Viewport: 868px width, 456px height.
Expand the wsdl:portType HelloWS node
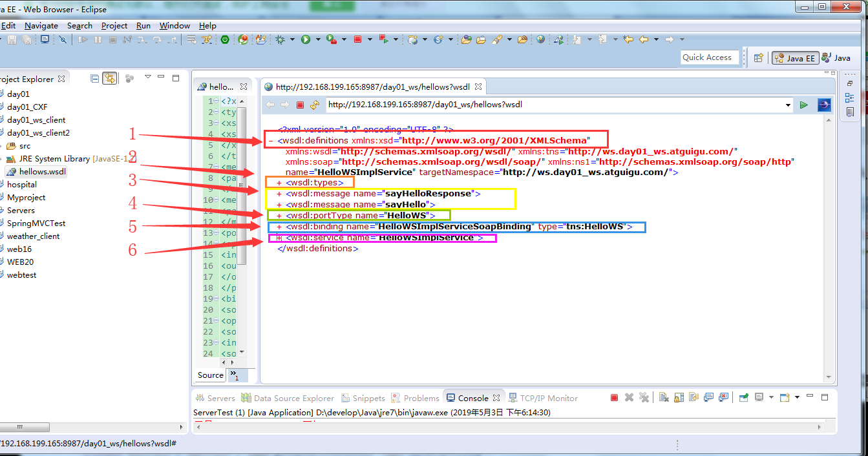(279, 215)
